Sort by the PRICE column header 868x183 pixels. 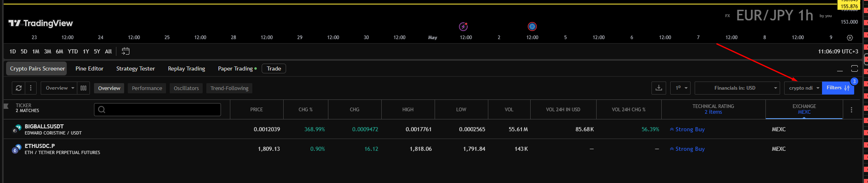pyautogui.click(x=257, y=110)
